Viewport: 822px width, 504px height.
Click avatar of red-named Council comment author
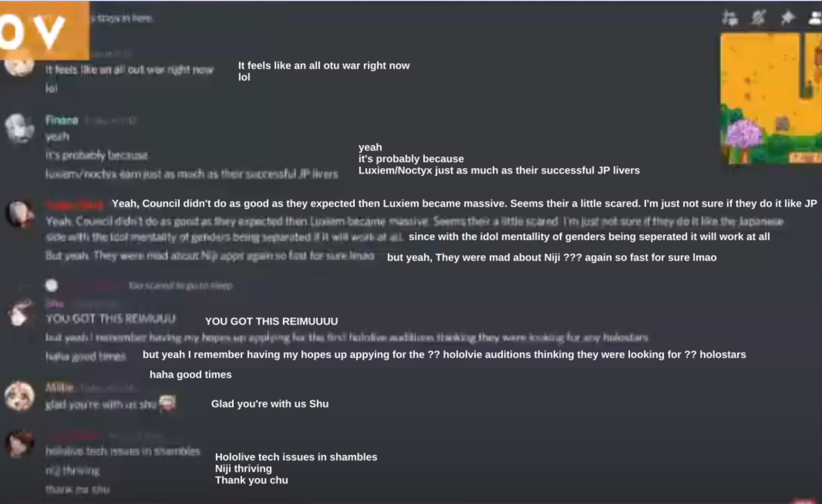point(20,214)
